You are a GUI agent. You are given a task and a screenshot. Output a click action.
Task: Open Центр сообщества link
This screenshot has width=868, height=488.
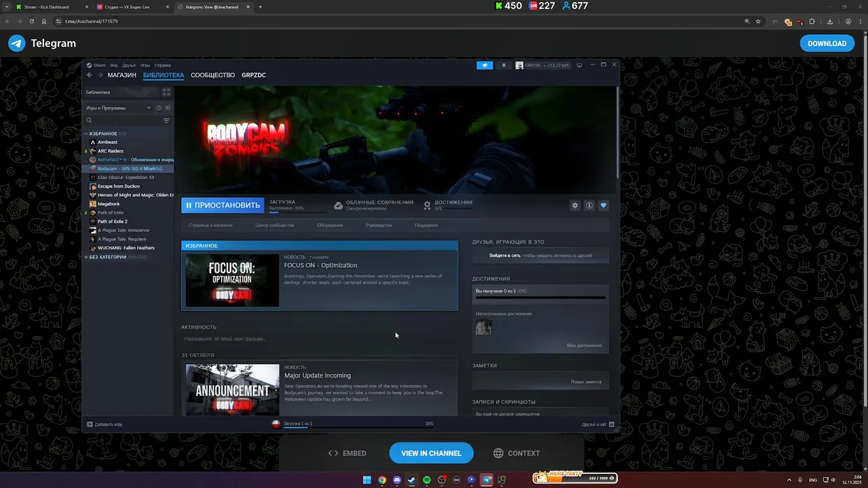coord(275,225)
